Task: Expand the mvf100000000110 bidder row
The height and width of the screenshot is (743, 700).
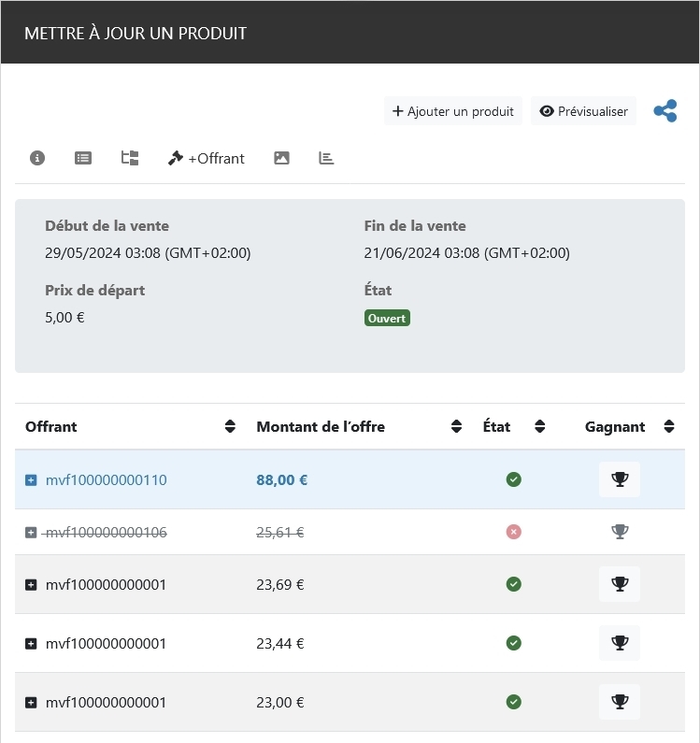Action: pyautogui.click(x=31, y=479)
